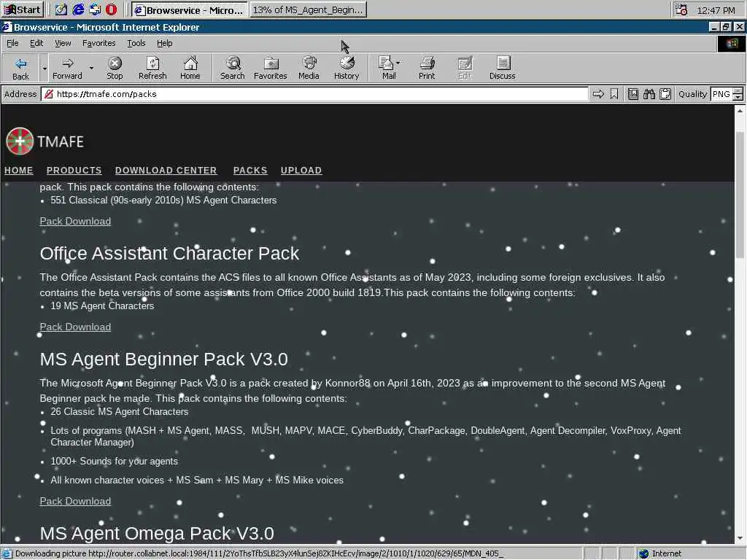Open the UPLOAD navigation link

click(301, 171)
